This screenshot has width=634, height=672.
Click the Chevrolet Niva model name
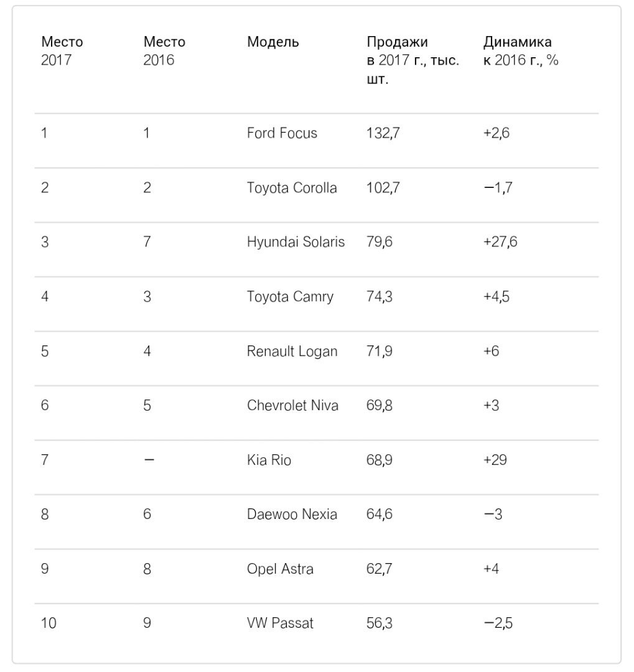(292, 406)
